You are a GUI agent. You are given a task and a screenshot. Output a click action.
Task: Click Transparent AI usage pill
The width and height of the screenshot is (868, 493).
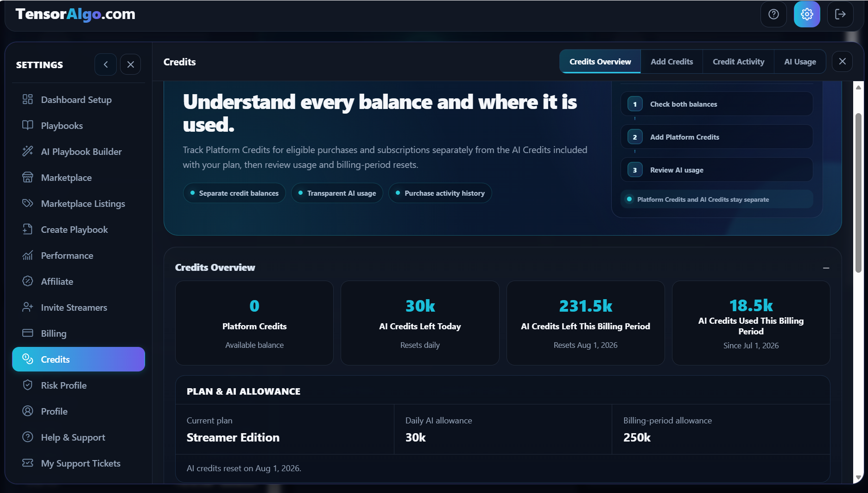337,193
